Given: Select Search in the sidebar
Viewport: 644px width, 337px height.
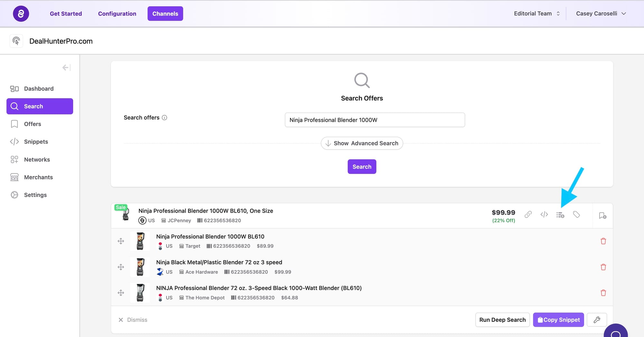Looking at the screenshot, I should tap(40, 106).
